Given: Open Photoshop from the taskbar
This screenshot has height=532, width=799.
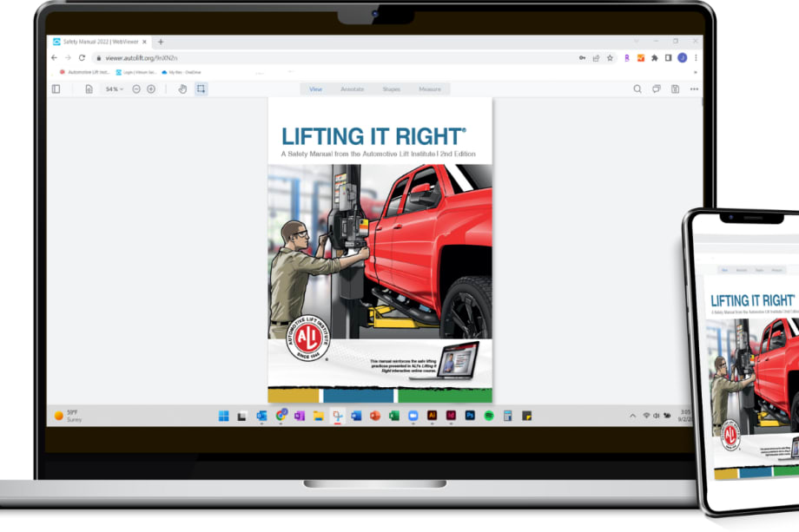Looking at the screenshot, I should pos(470,416).
